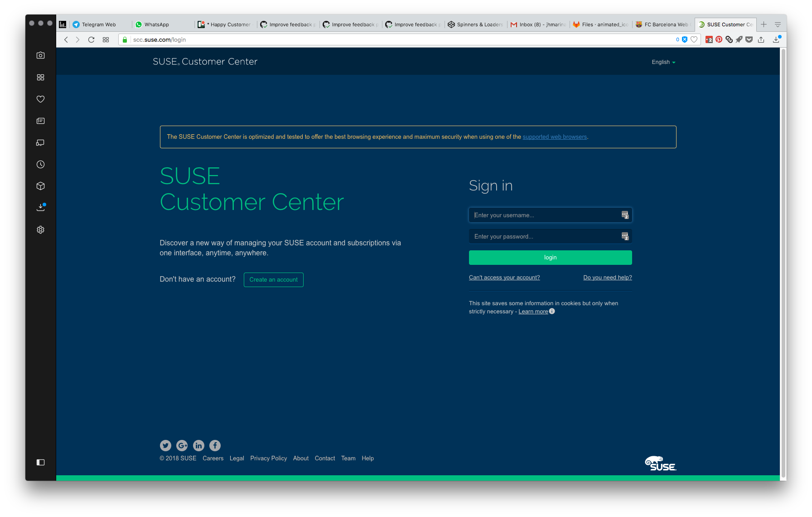Image resolution: width=812 pixels, height=517 pixels.
Task: Click Create an account button
Action: click(274, 280)
